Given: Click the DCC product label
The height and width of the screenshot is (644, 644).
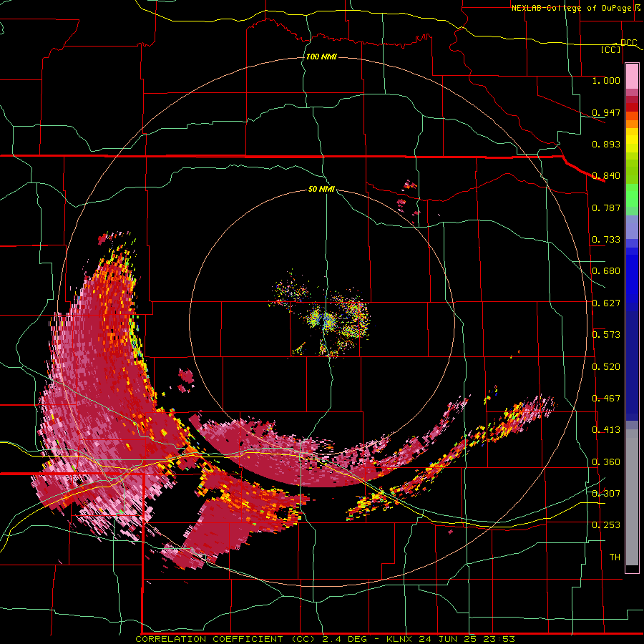Looking at the screenshot, I should (628, 42).
